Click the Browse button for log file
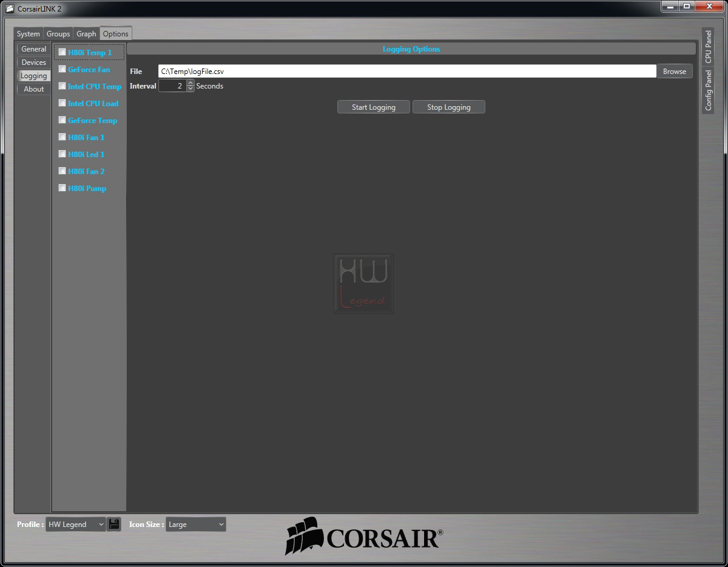Screen dimensions: 728x567 (675, 71)
